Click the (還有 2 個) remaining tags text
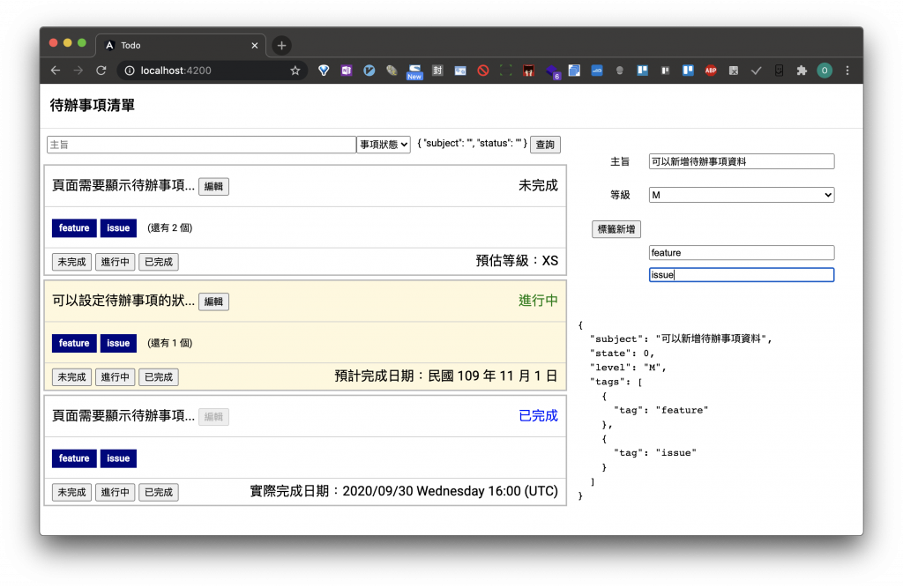Image resolution: width=903 pixels, height=588 pixels. (x=170, y=228)
